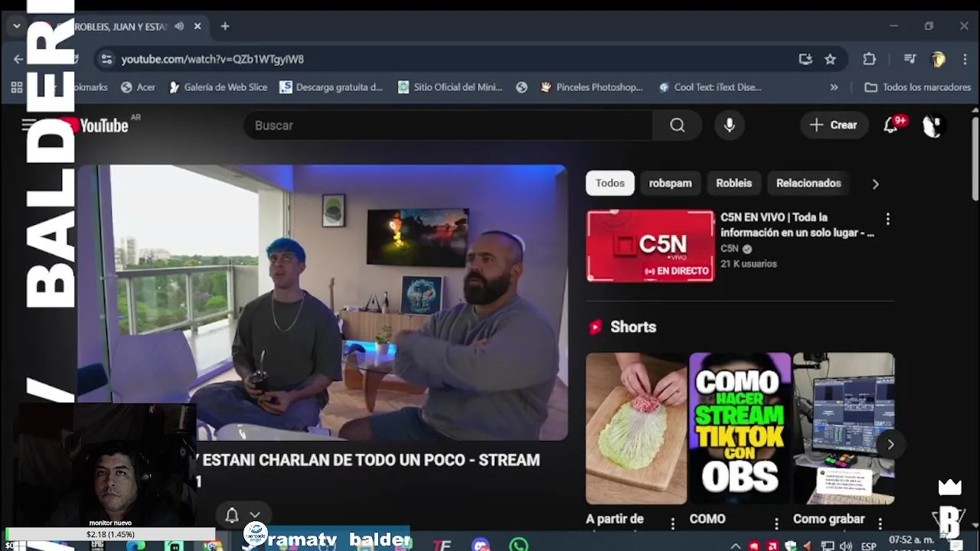Image resolution: width=980 pixels, height=551 pixels.
Task: Click the address bar URL youtube.com/watch
Action: [212, 59]
